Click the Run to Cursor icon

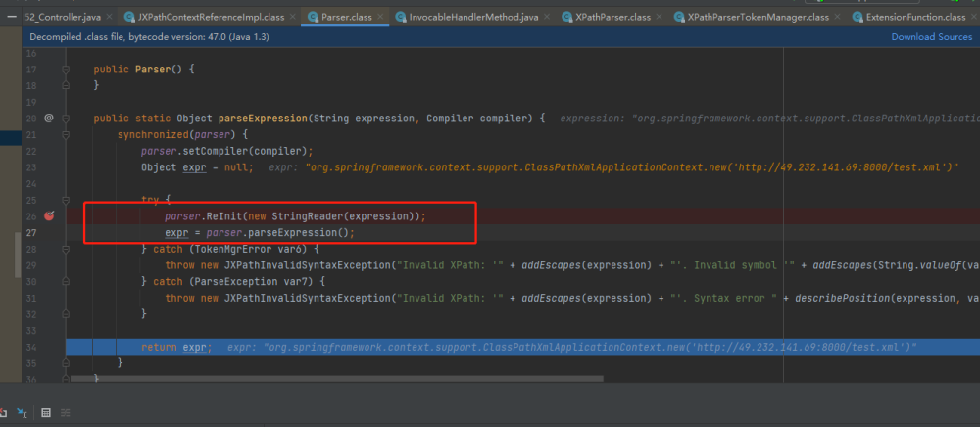point(22,412)
